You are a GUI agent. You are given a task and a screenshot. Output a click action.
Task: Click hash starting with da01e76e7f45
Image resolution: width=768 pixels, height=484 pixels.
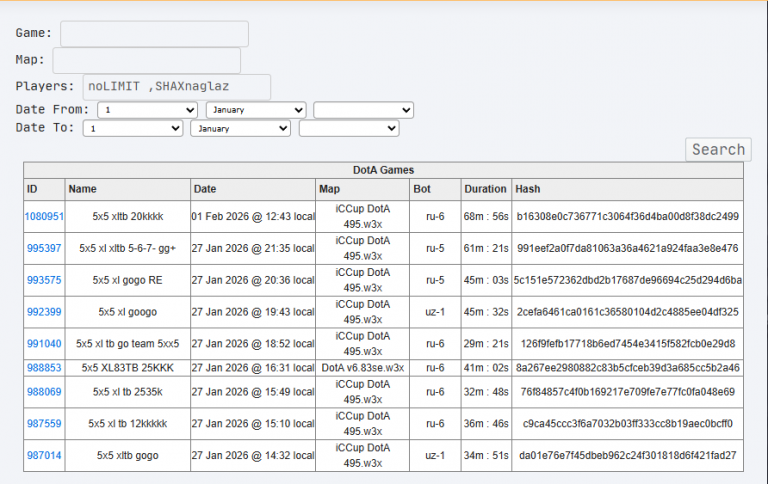pos(627,456)
